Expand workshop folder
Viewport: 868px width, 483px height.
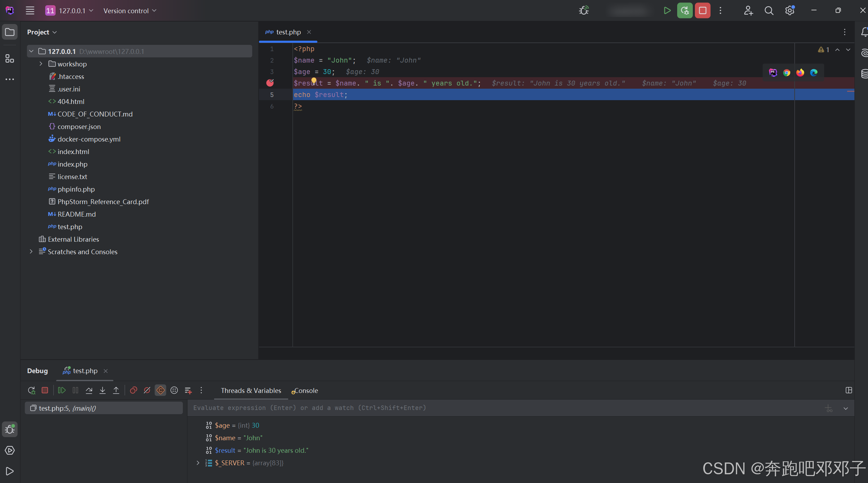pos(41,64)
